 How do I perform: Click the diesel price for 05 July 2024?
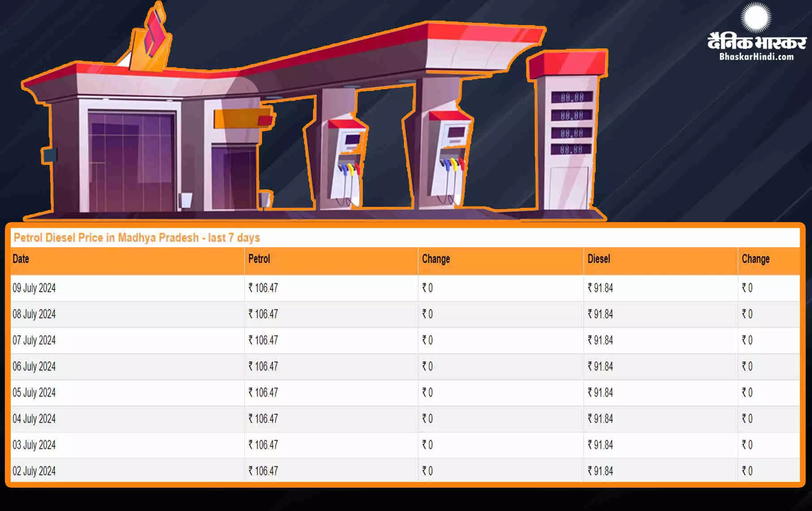click(600, 393)
